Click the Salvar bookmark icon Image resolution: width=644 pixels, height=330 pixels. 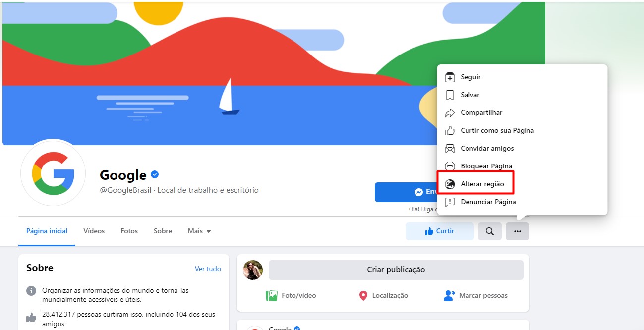click(450, 95)
